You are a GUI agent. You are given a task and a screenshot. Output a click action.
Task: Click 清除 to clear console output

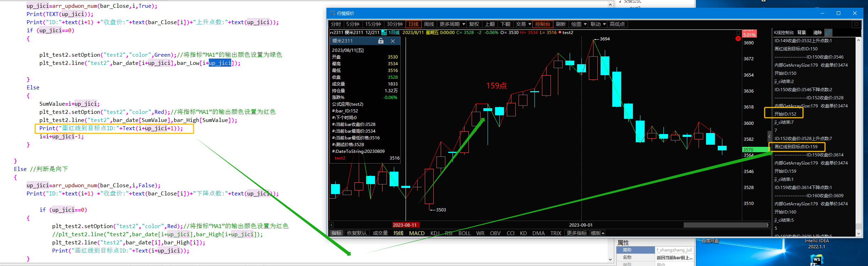point(818,33)
